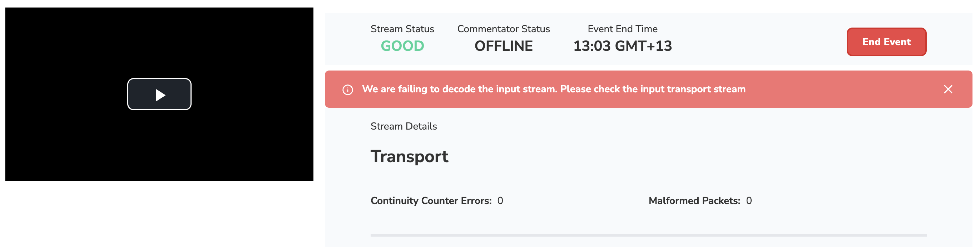
Task: Click the divider line under the Transport section
Action: click(648, 235)
